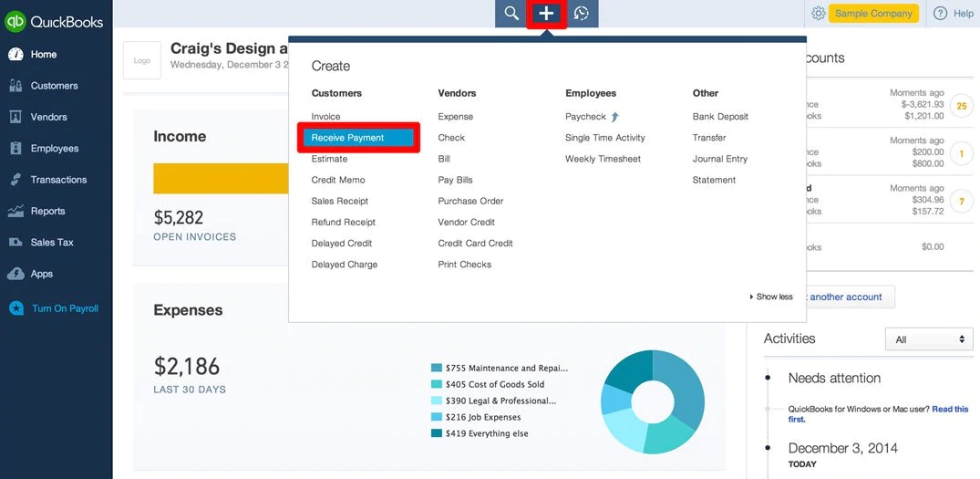Click the plus Create icon
The width and height of the screenshot is (980, 479).
click(x=546, y=14)
